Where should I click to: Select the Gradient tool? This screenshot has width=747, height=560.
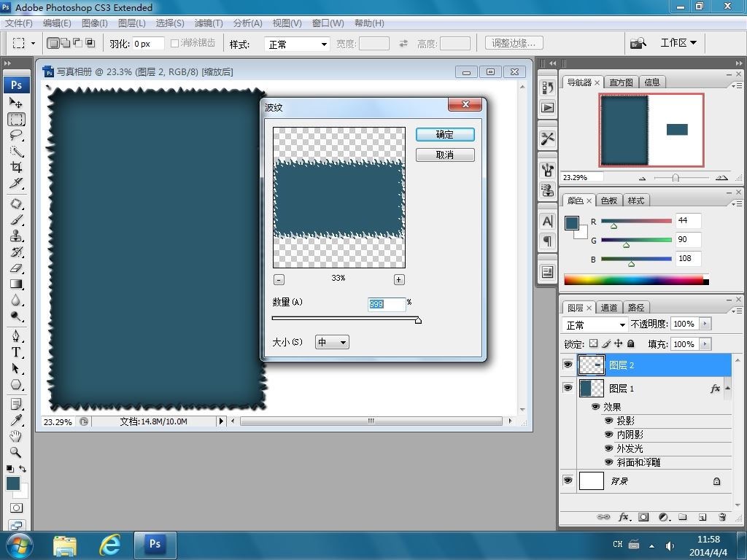pos(16,284)
